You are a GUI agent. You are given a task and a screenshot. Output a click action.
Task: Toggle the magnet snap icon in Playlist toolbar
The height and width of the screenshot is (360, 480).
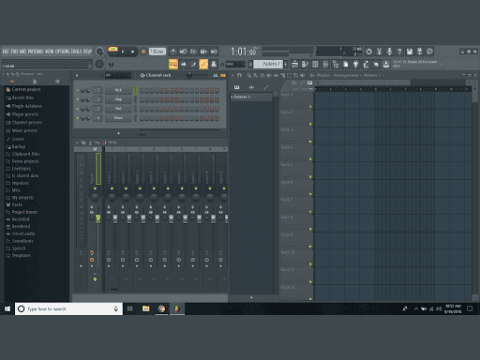click(x=239, y=75)
